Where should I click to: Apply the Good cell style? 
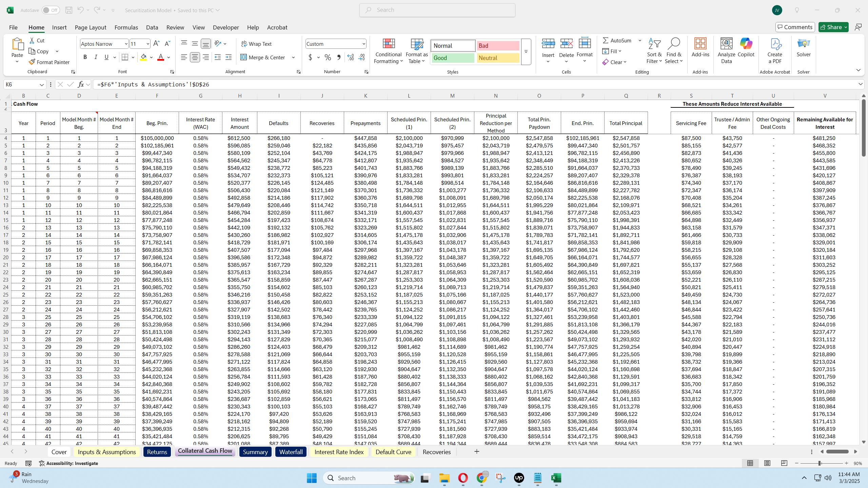point(453,58)
